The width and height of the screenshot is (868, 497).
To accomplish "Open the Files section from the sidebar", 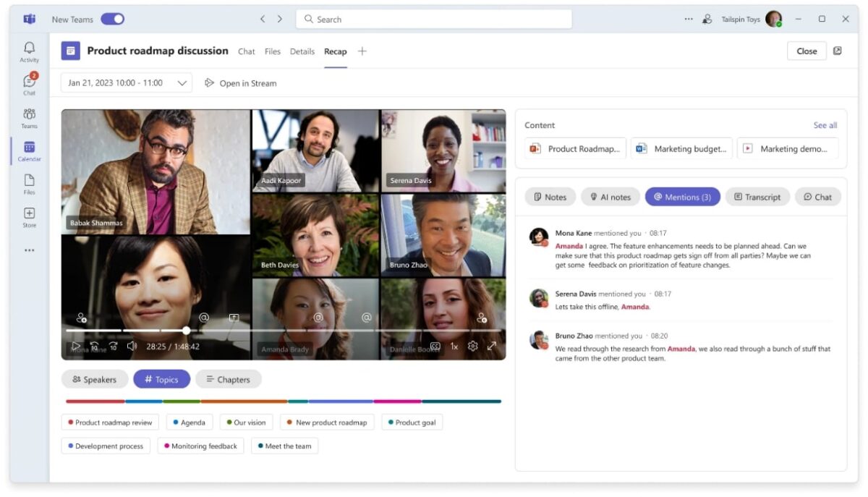I will (x=29, y=183).
